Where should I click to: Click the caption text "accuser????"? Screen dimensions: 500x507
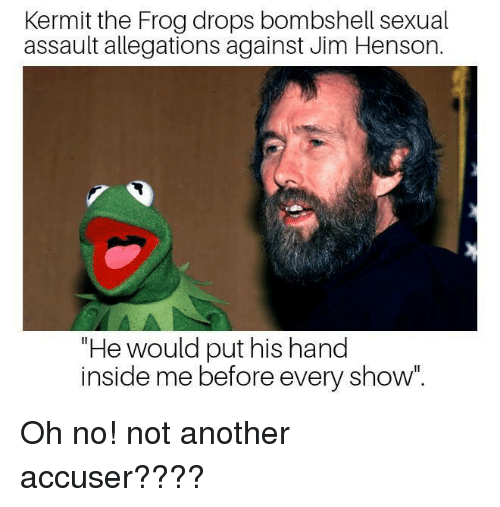[112, 477]
